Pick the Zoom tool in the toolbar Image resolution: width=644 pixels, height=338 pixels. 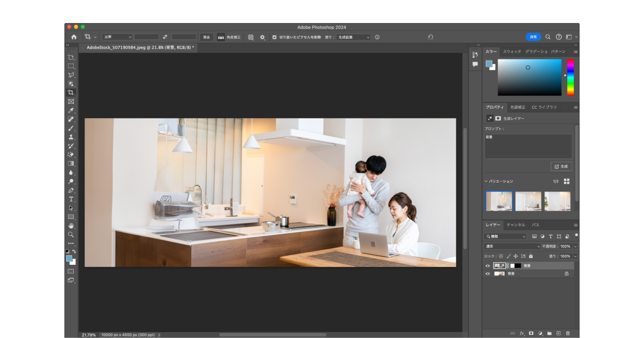pyautogui.click(x=71, y=234)
